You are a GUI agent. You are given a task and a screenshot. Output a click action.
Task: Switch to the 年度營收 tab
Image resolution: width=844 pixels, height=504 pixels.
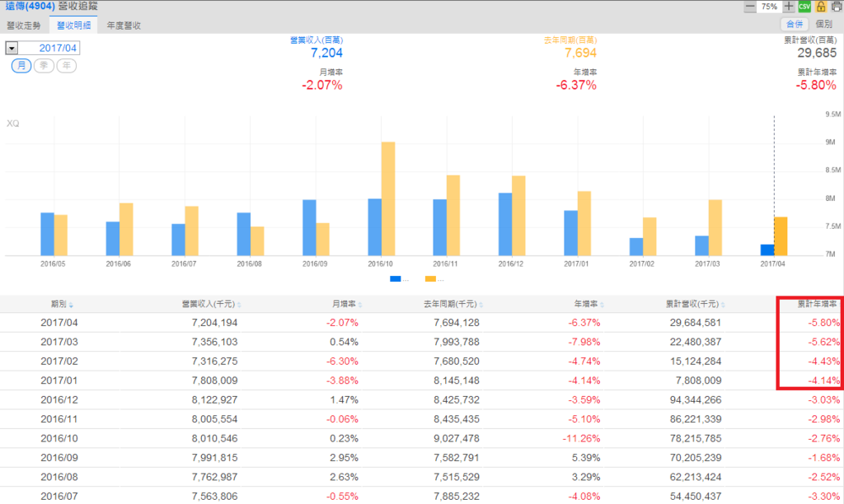click(124, 26)
